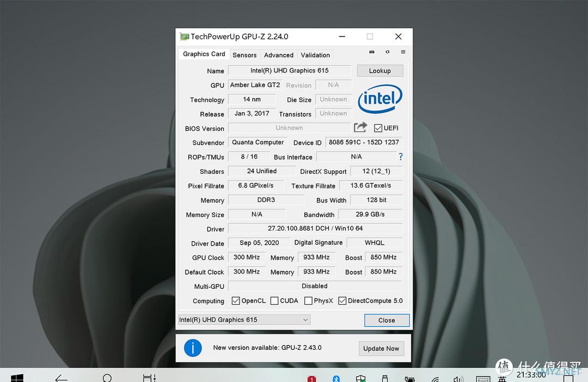Click the screenshot camera icon
The width and height of the screenshot is (588, 382).
372,52
